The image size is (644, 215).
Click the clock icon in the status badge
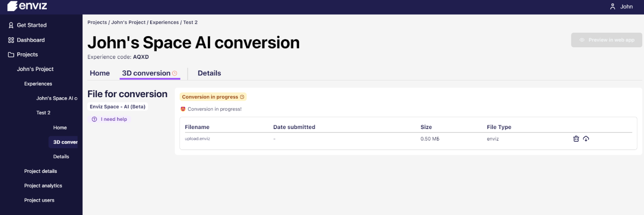click(242, 97)
